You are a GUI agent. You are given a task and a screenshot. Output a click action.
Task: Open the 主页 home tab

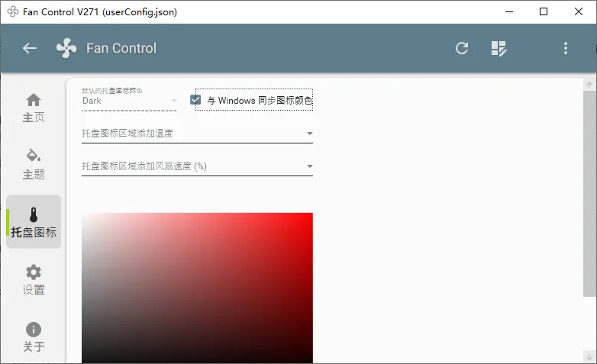click(34, 108)
